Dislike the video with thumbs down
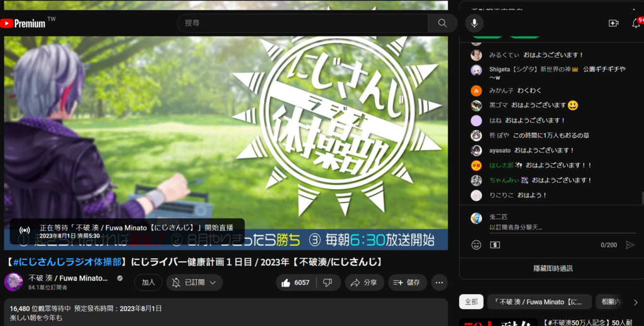The height and width of the screenshot is (326, 644). [x=328, y=283]
